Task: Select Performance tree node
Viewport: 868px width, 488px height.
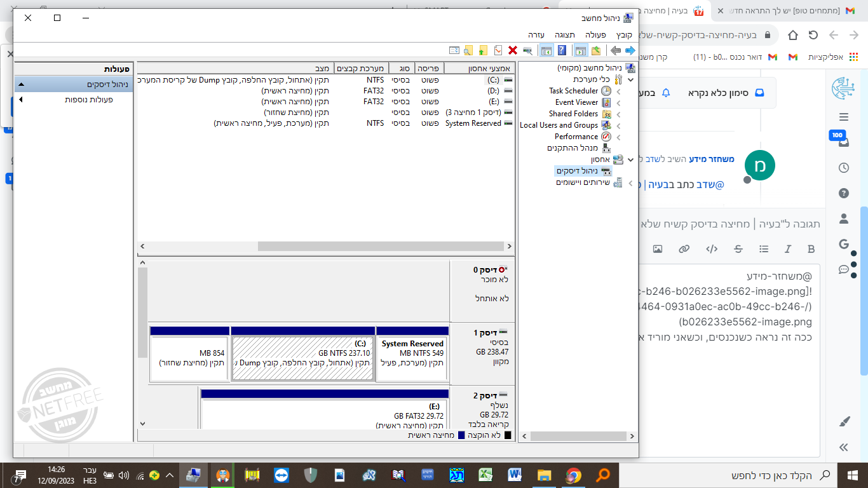Action: tap(576, 137)
